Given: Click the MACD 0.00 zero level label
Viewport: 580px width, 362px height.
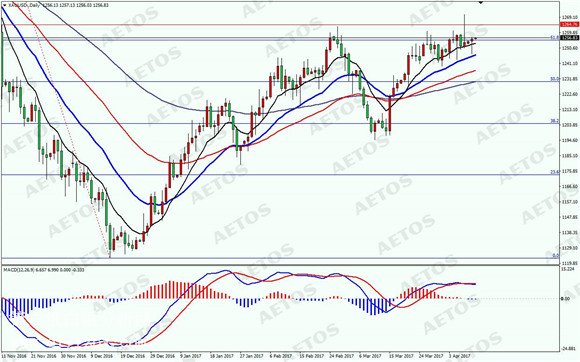Looking at the screenshot, I should click(x=565, y=298).
